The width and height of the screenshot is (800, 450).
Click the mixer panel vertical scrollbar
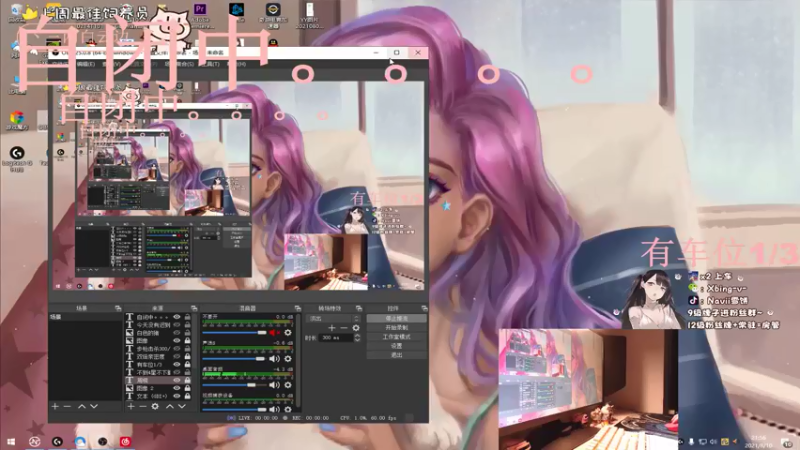click(x=297, y=360)
